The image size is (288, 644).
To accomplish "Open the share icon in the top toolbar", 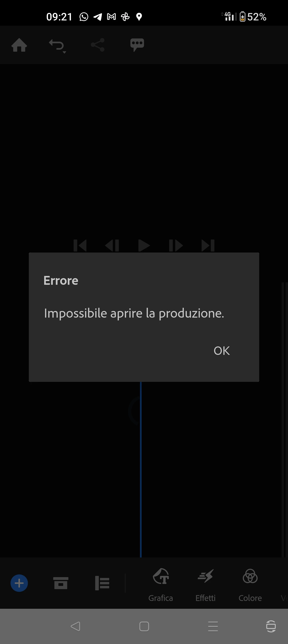I will pos(98,45).
